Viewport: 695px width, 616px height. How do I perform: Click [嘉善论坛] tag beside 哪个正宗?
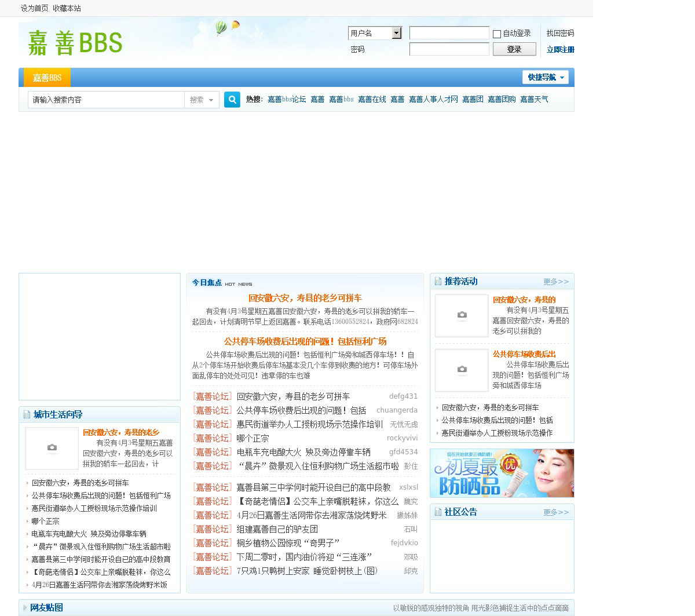pos(212,438)
